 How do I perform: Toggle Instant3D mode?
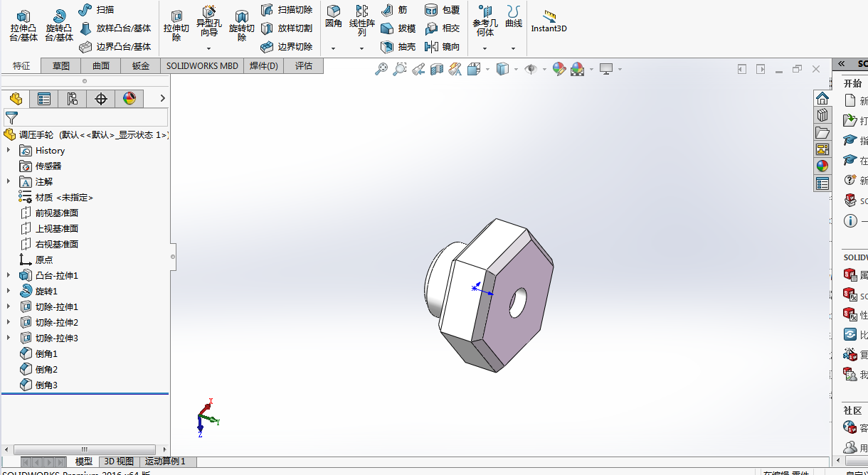[x=549, y=21]
